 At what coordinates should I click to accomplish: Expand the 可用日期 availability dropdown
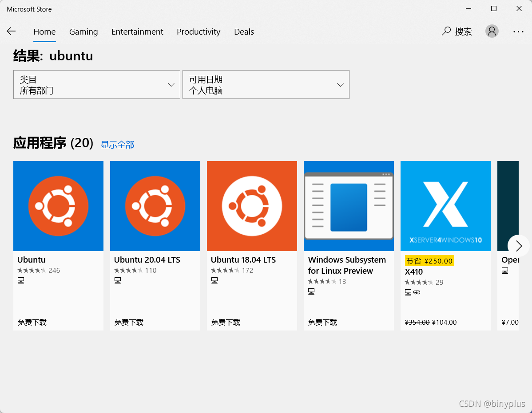(266, 85)
